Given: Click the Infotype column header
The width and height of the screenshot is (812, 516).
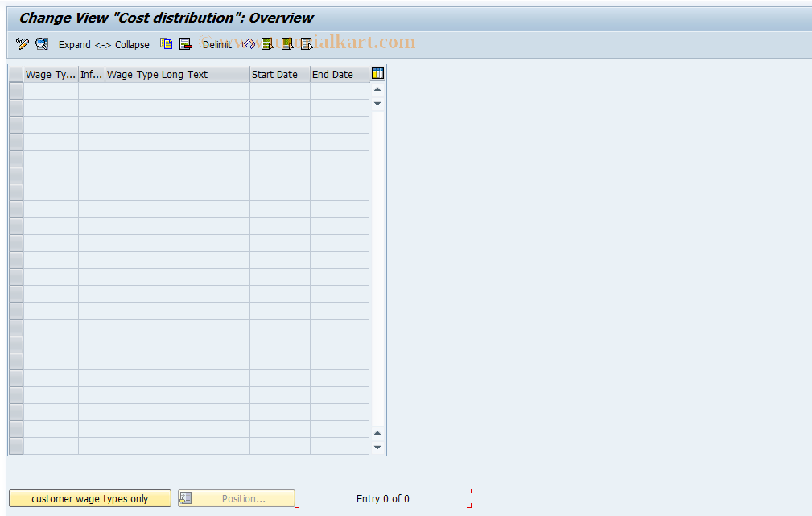Looking at the screenshot, I should 92,74.
